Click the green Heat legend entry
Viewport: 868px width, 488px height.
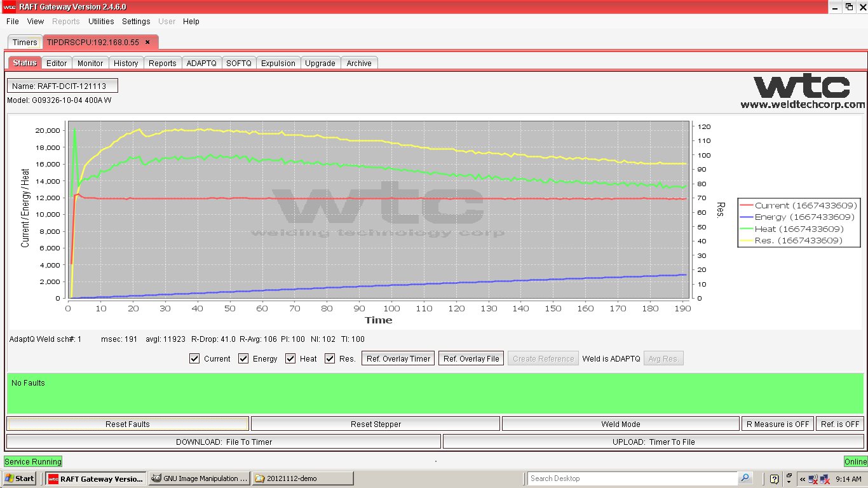click(792, 229)
